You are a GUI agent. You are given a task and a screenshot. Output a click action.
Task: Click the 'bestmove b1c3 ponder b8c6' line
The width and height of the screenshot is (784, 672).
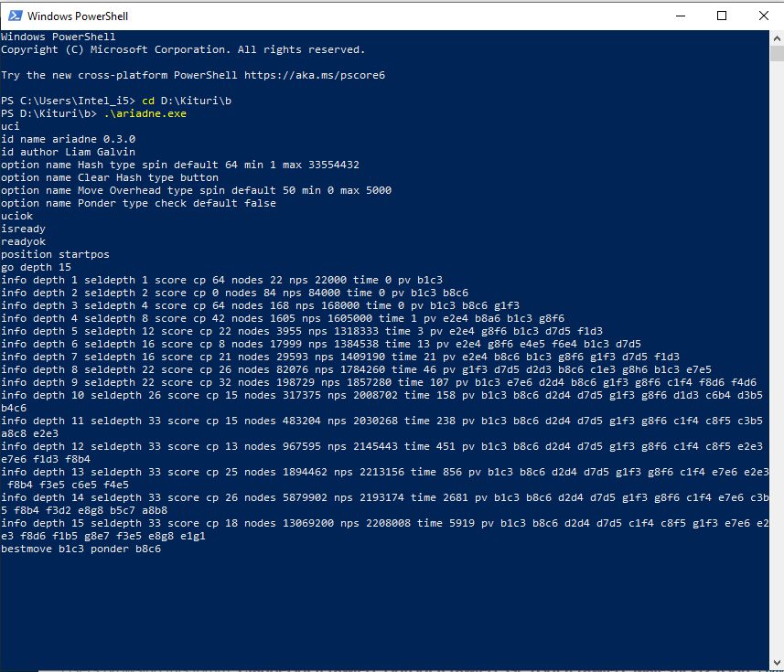[x=81, y=549]
